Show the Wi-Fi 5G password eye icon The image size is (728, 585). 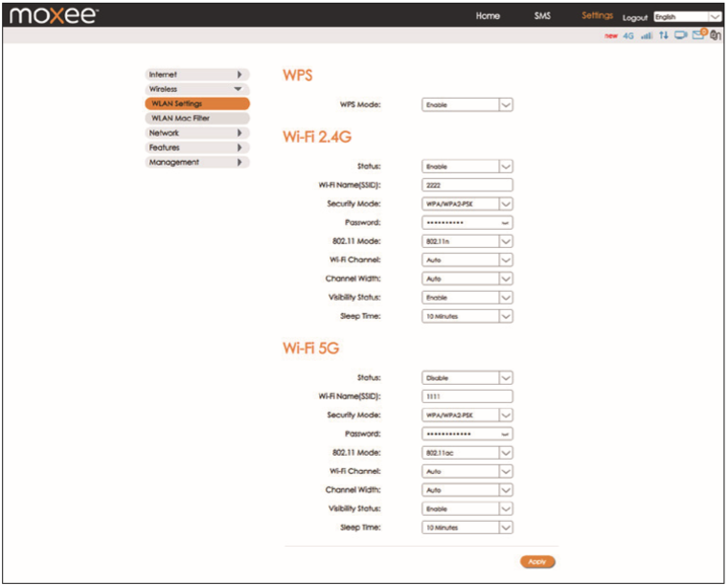[505, 435]
